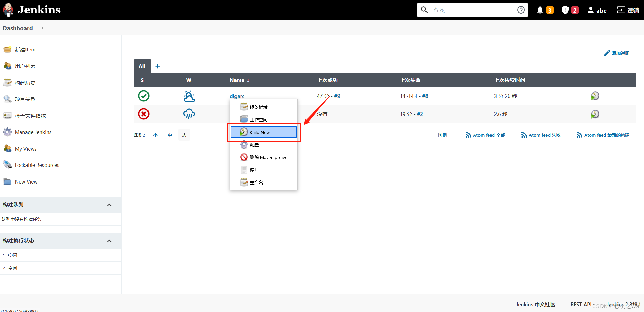Click the Atom feed 全部 icon
Image resolution: width=644 pixels, height=312 pixels.
tap(468, 135)
